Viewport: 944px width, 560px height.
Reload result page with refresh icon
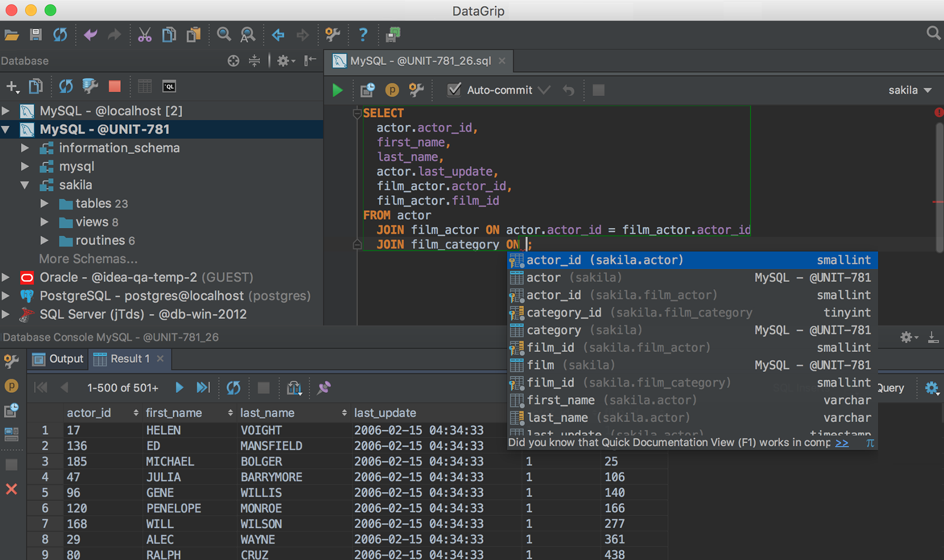234,387
